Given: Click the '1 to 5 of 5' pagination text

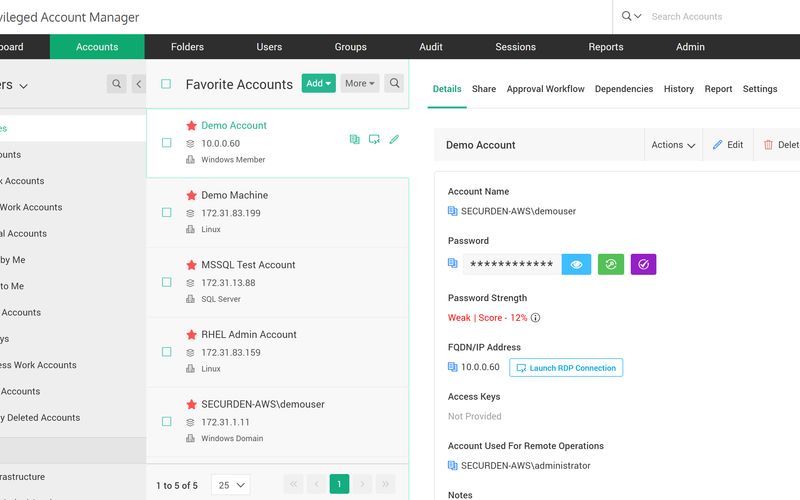Looking at the screenshot, I should click(x=177, y=485).
